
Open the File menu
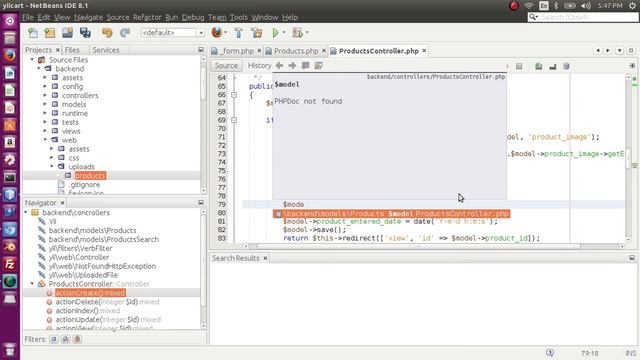pyautogui.click(x=28, y=17)
